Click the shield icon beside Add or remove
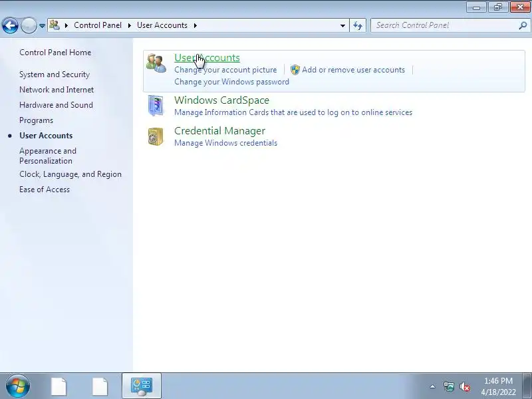Viewport: 532px width, 399px height. 295,70
